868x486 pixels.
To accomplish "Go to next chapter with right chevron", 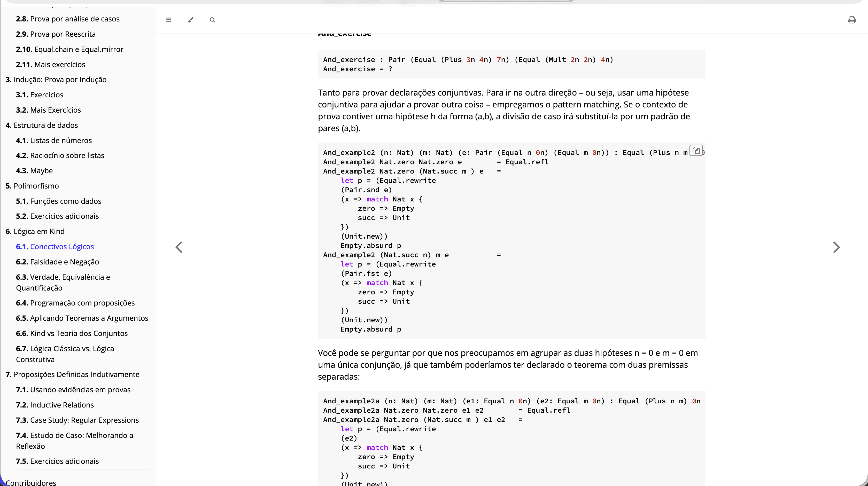I will point(837,247).
